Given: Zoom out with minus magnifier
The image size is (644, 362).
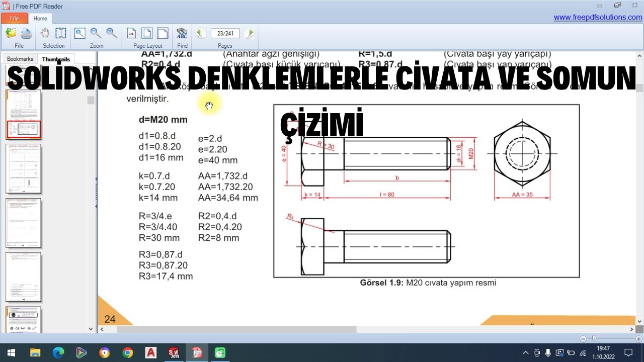Looking at the screenshot, I should click(x=96, y=33).
